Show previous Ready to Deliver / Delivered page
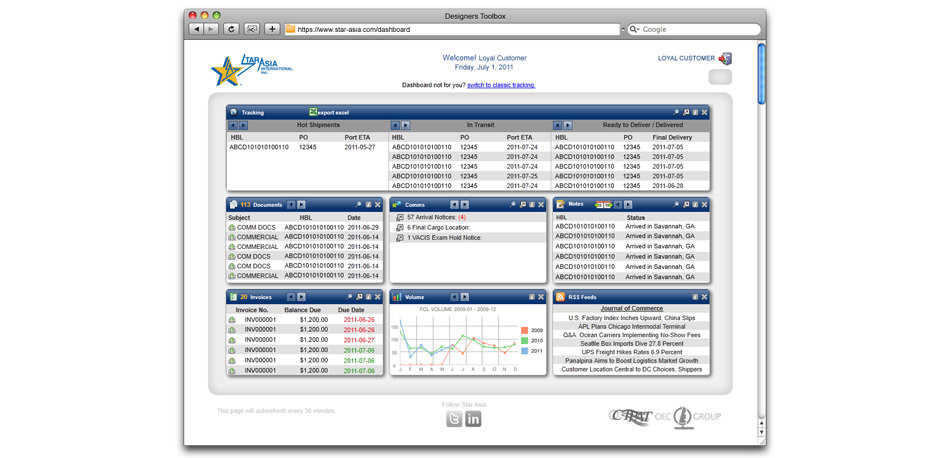 pos(557,125)
